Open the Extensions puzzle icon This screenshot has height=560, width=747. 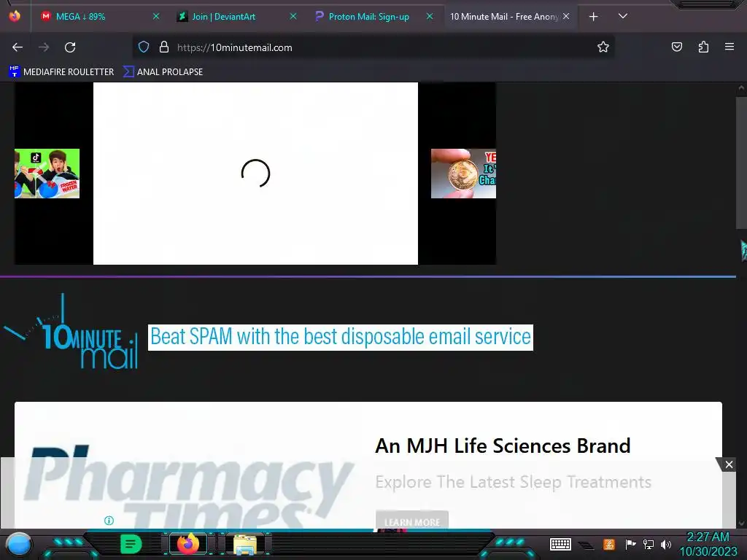click(x=703, y=47)
